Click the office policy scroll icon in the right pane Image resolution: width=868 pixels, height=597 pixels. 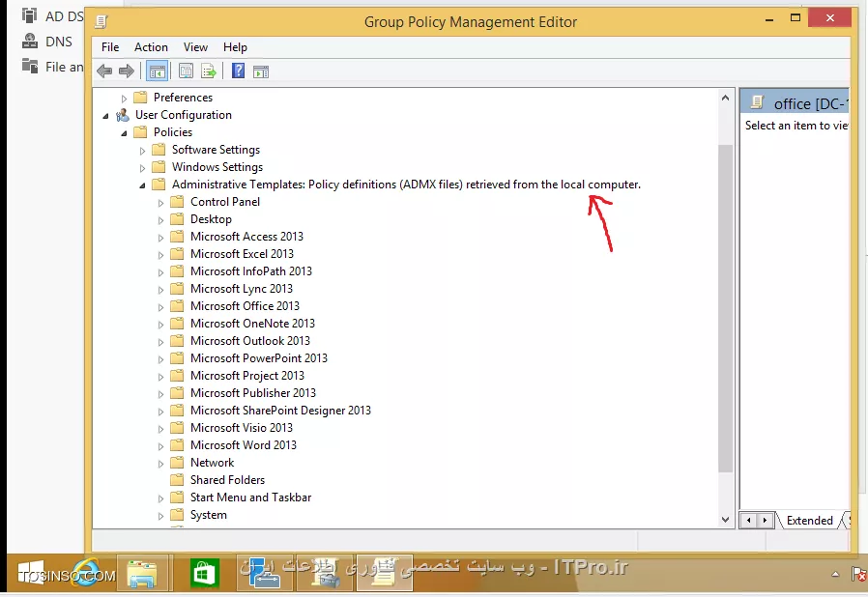(x=757, y=102)
